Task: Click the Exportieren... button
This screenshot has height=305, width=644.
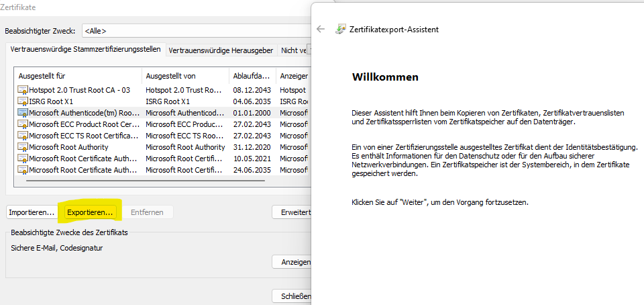Action: coord(90,212)
